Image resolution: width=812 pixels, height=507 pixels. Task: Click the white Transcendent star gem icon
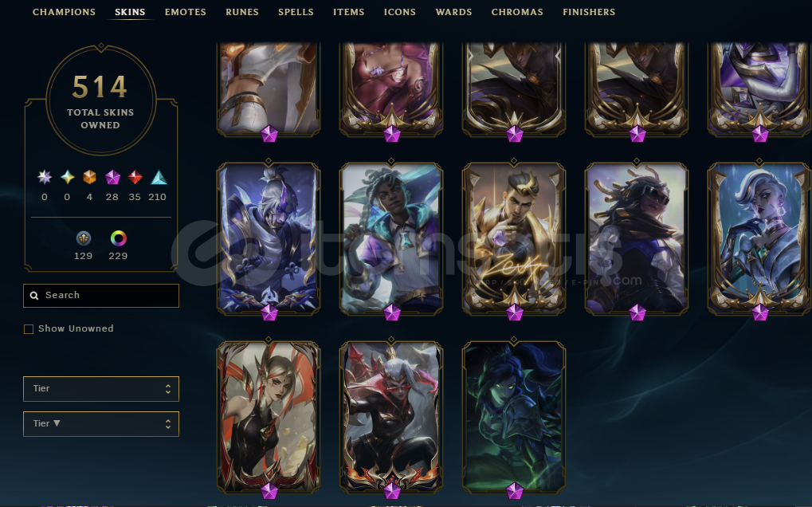[45, 177]
